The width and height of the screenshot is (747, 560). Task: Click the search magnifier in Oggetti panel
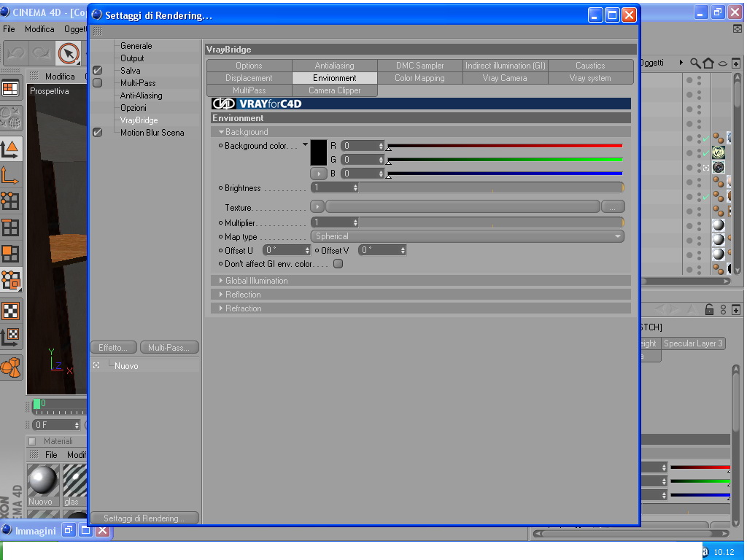pyautogui.click(x=695, y=63)
